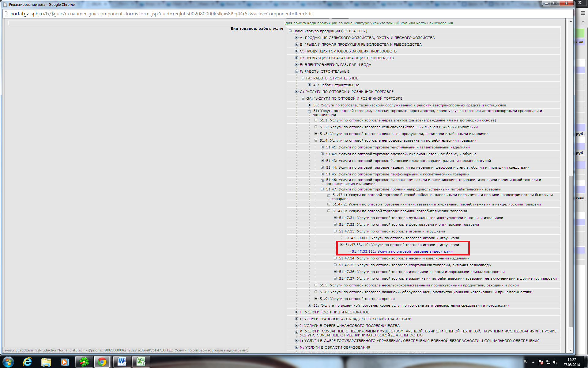
Task: Open the ICQ flower taskbar icon
Action: point(84,362)
